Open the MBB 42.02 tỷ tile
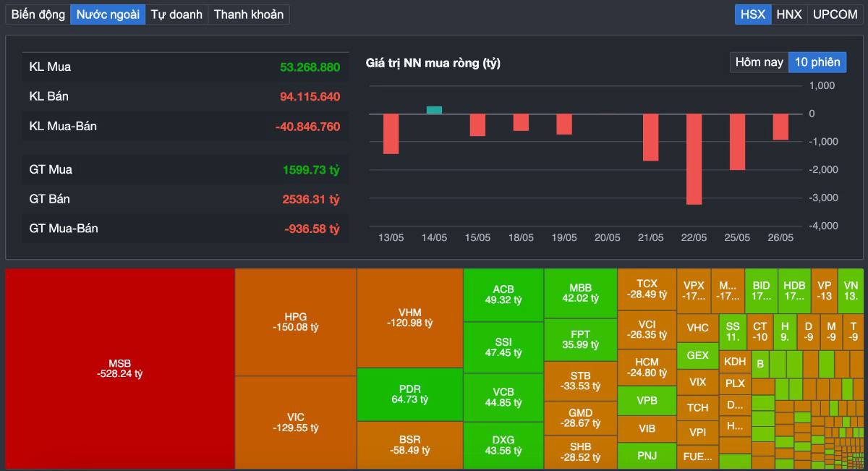Viewport: 868px width, 471px height. [x=580, y=293]
